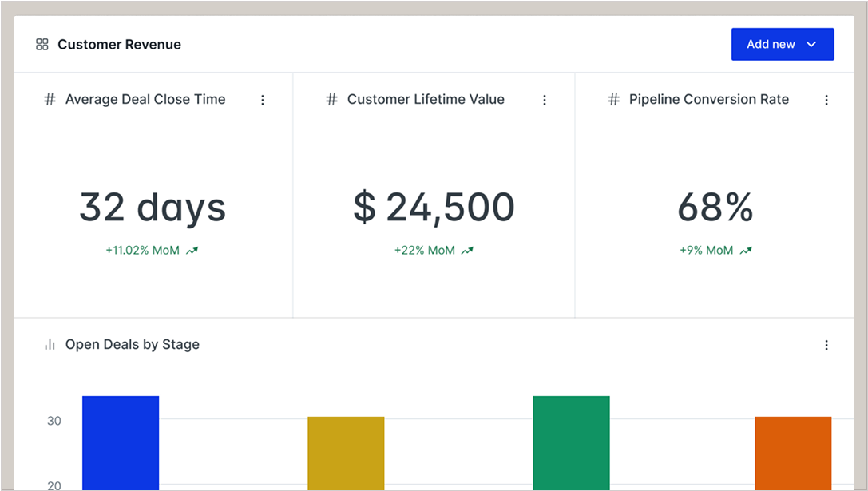
Task: Show more options for Pipeline Conversion Rate
Action: click(826, 100)
